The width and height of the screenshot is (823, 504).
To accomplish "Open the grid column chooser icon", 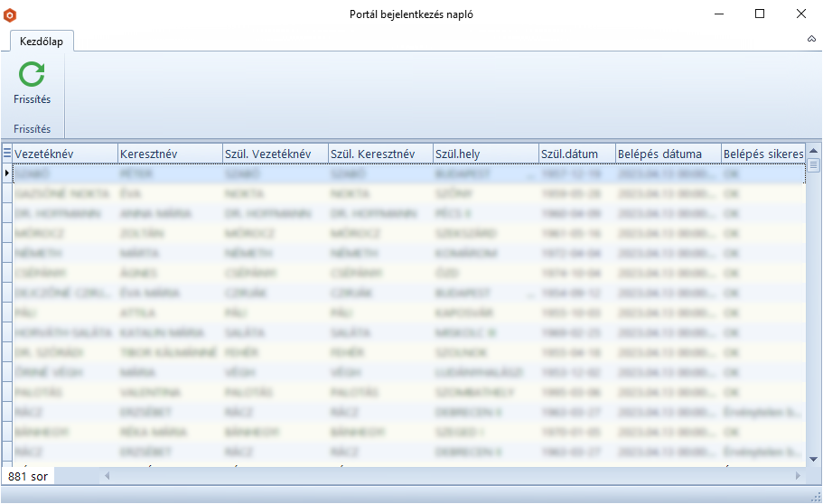I will pyautogui.click(x=7, y=154).
